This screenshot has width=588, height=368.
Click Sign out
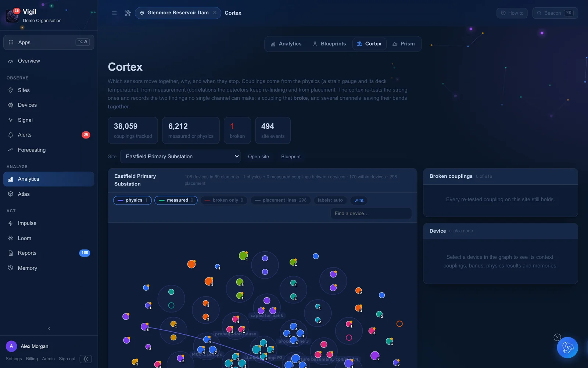coord(67,359)
